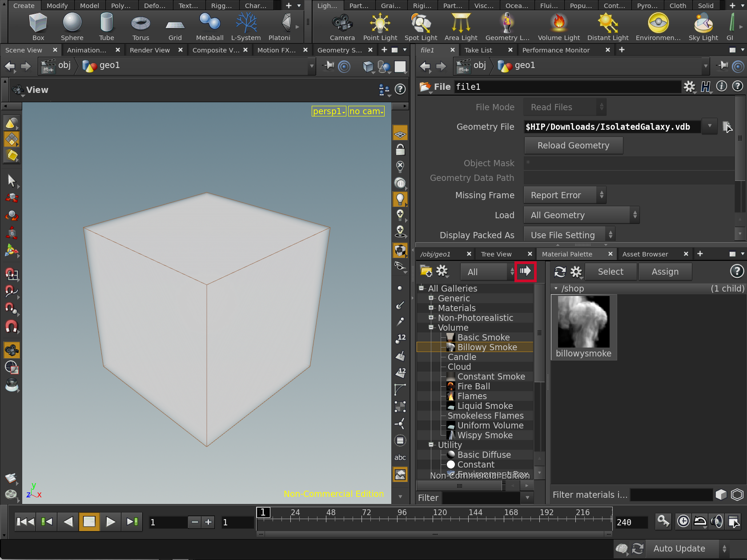Toggle real-time playback in the timeline
This screenshot has height=560, width=747.
[683, 521]
